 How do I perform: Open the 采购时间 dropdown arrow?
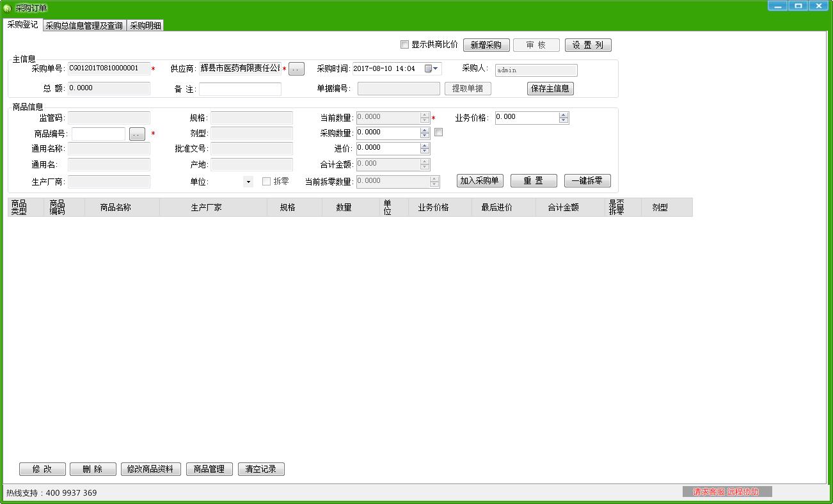click(436, 68)
